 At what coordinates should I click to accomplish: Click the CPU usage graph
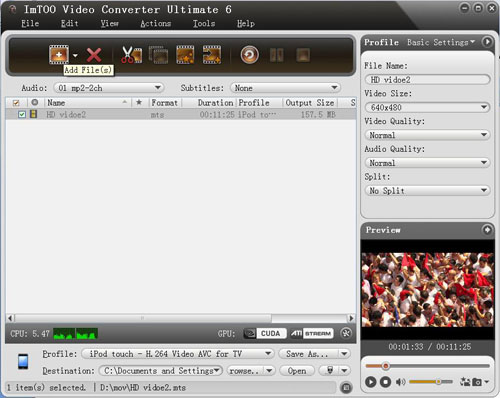[76, 334]
